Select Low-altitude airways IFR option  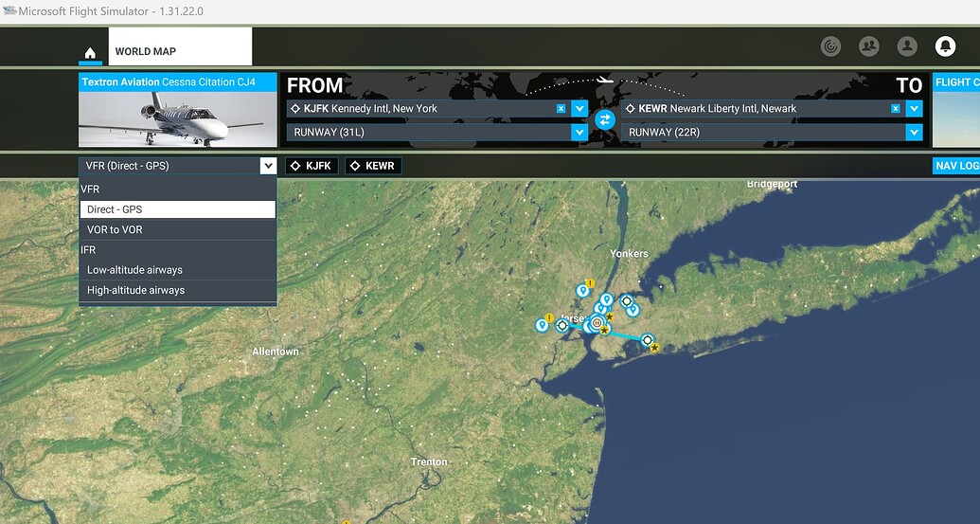tap(177, 270)
